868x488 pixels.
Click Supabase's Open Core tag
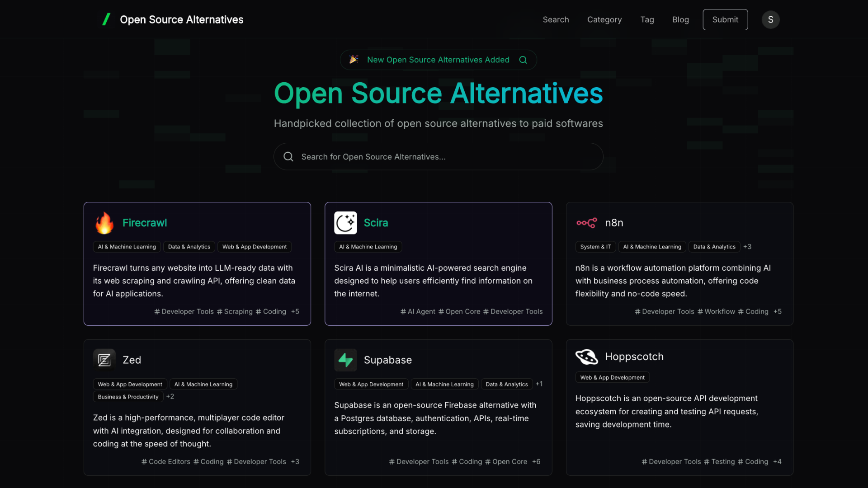click(x=506, y=461)
